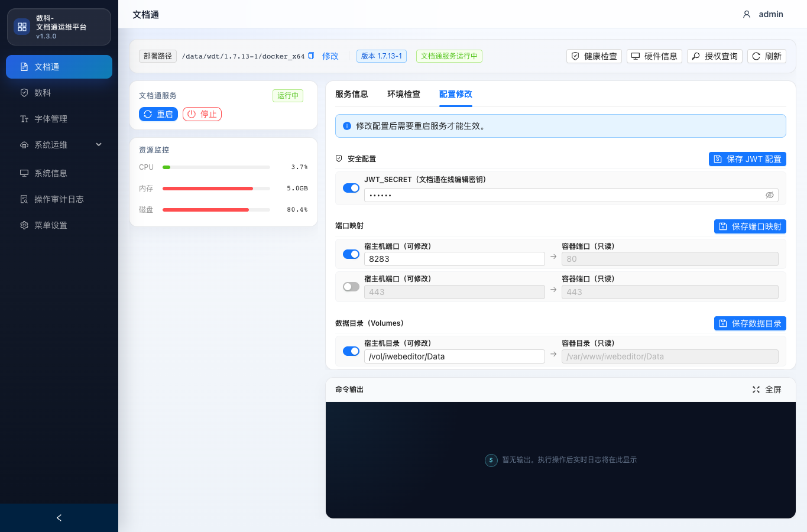
Task: Click the 80.4% disk value
Action: [x=297, y=210]
